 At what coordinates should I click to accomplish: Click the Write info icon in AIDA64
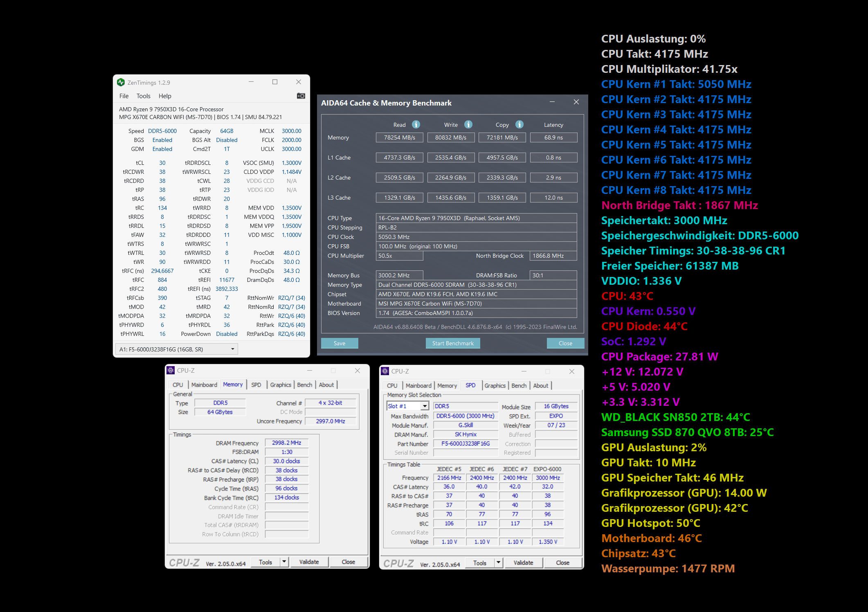pos(468,124)
